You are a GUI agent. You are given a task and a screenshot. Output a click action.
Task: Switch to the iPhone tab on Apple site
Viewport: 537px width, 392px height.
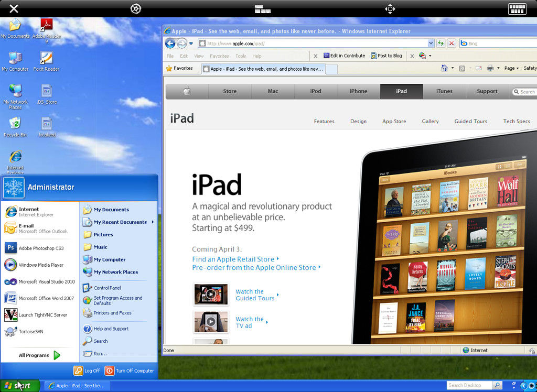359,91
